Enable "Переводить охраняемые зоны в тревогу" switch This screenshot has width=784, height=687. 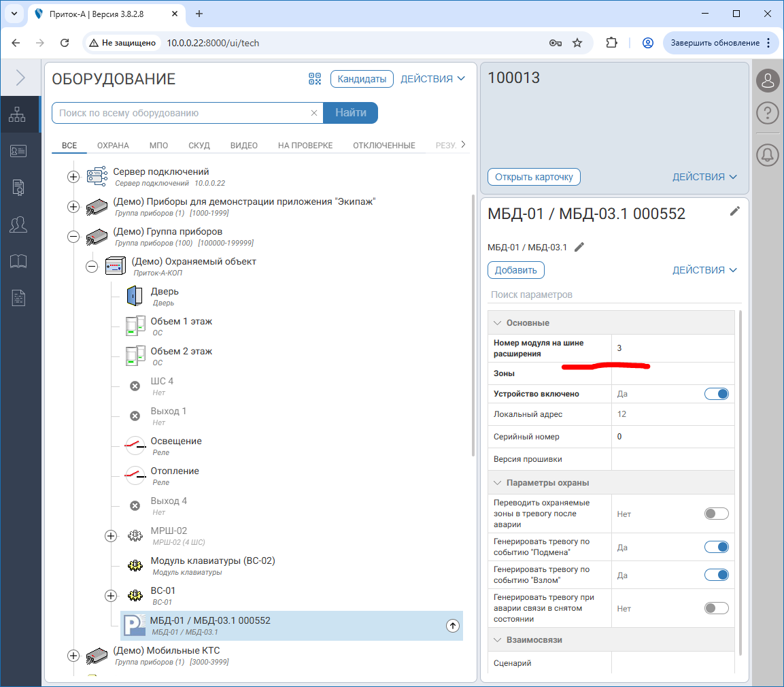click(x=717, y=514)
